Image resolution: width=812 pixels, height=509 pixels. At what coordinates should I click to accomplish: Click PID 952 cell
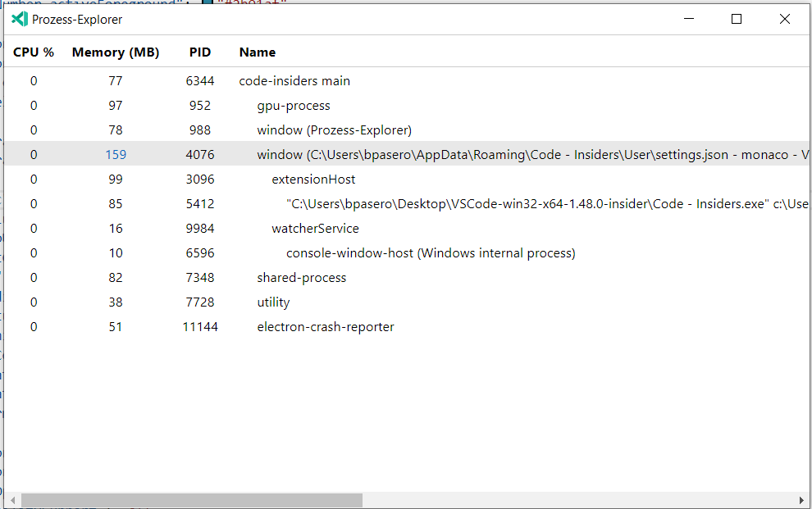coord(200,106)
